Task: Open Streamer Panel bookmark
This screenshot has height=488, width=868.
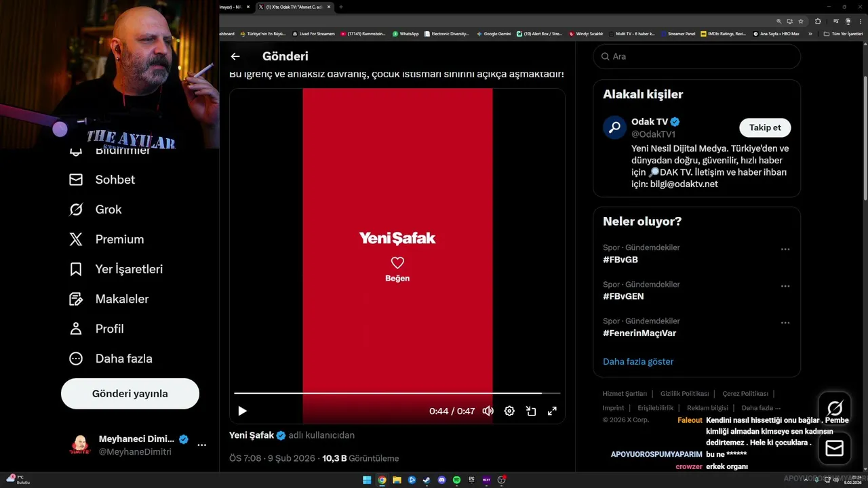Action: (x=677, y=33)
